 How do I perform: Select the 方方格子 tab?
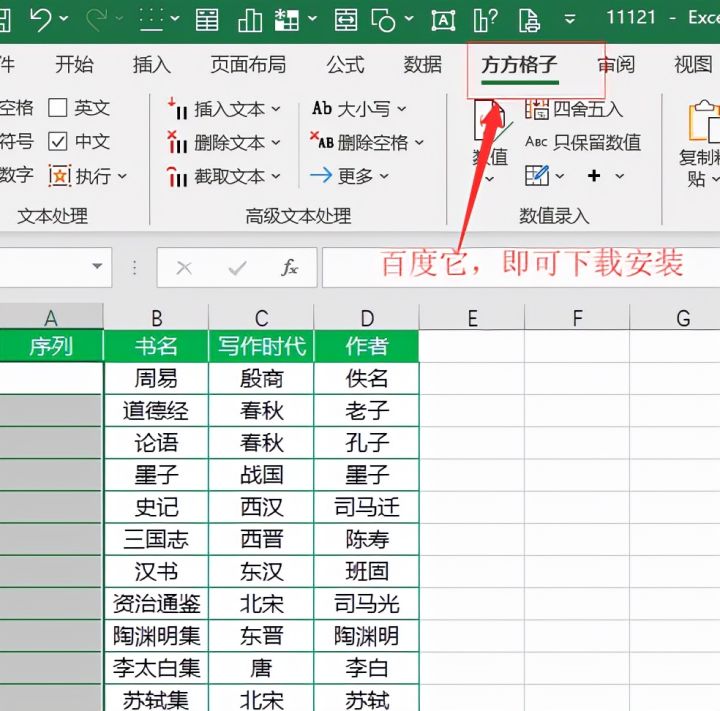(519, 65)
